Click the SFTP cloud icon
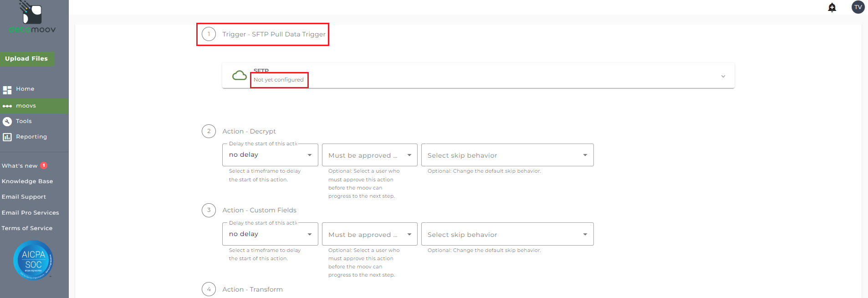 click(x=240, y=76)
